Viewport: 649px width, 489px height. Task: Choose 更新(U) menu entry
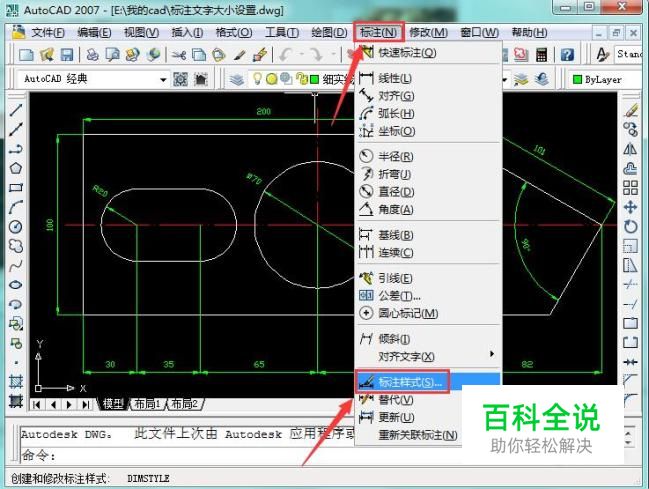(409, 417)
